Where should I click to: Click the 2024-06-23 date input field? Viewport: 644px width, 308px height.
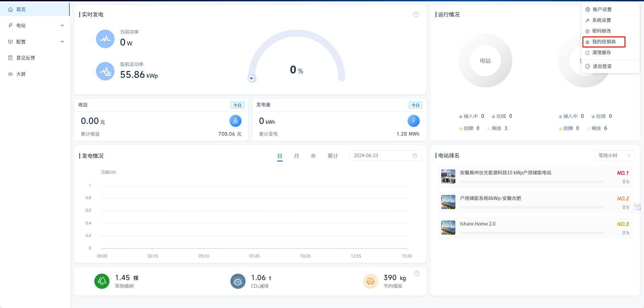point(381,156)
